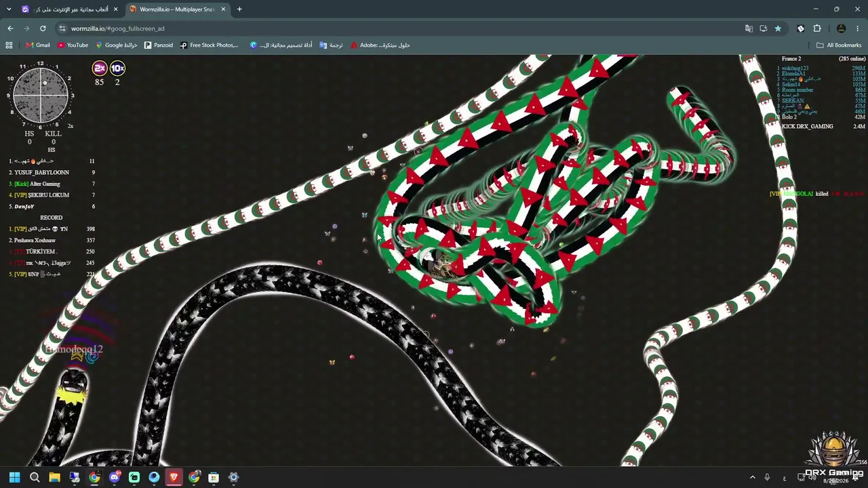Viewport: 868px width, 488px height.
Task: Open Microsoft Store from the taskbar
Action: pos(214,477)
